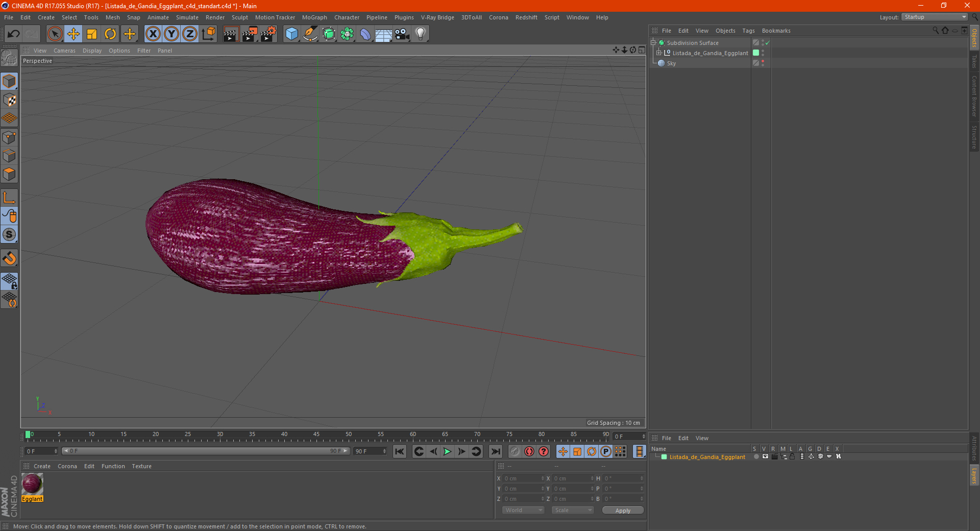This screenshot has height=531, width=980.
Task: Open World coordinate dropdown
Action: [523, 510]
